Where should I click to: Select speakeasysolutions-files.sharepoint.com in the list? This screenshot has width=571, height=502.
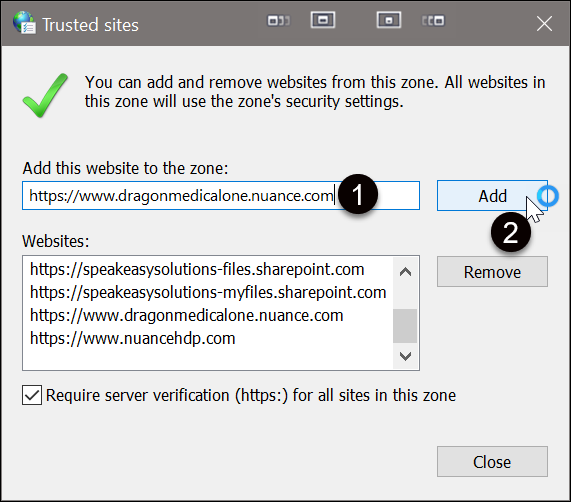[x=197, y=270]
